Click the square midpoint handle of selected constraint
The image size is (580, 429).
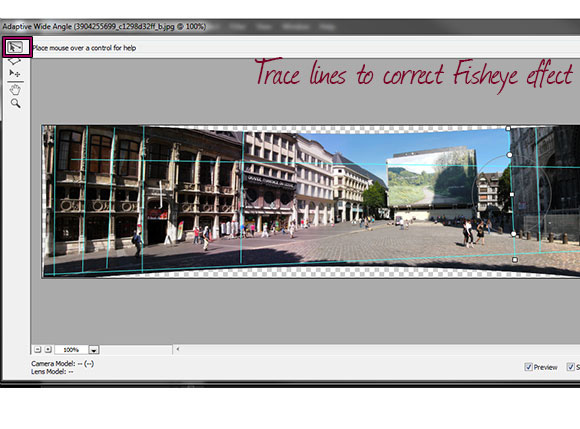tap(512, 194)
